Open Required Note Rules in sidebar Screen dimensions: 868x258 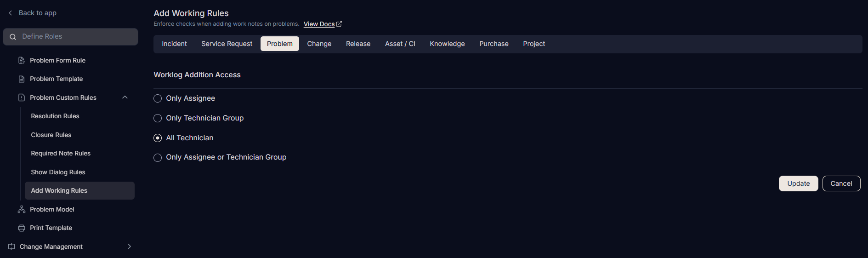pos(61,154)
